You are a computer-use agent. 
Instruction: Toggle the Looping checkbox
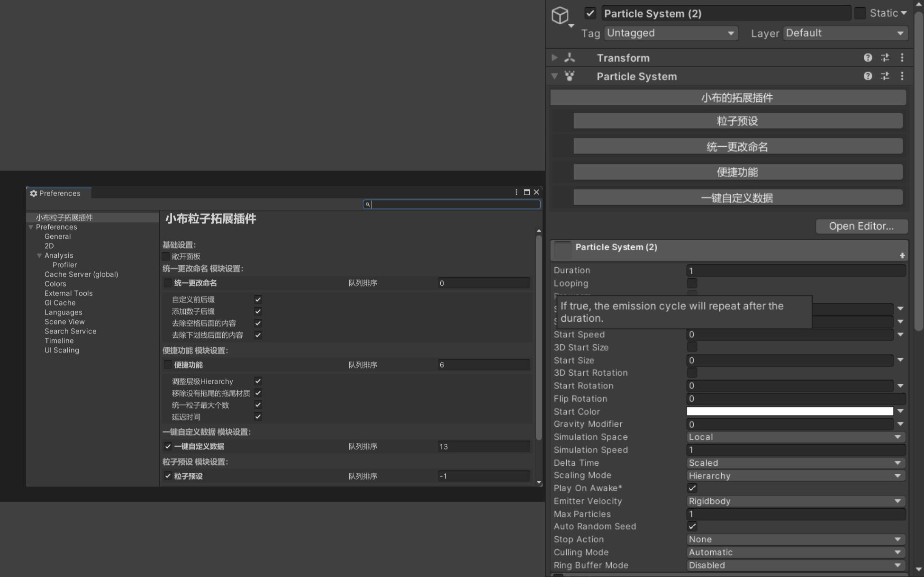coord(692,283)
